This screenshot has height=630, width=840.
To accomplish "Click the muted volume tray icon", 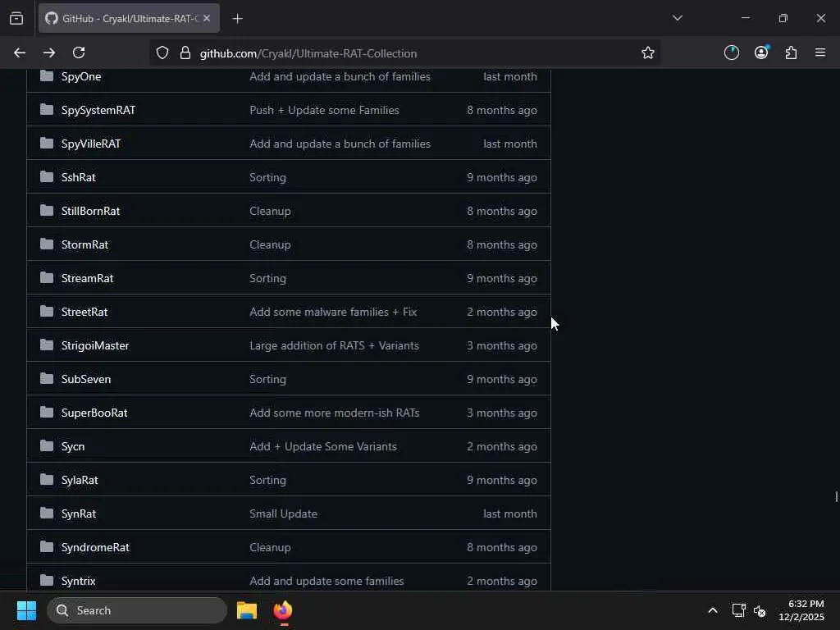I will click(760, 610).
